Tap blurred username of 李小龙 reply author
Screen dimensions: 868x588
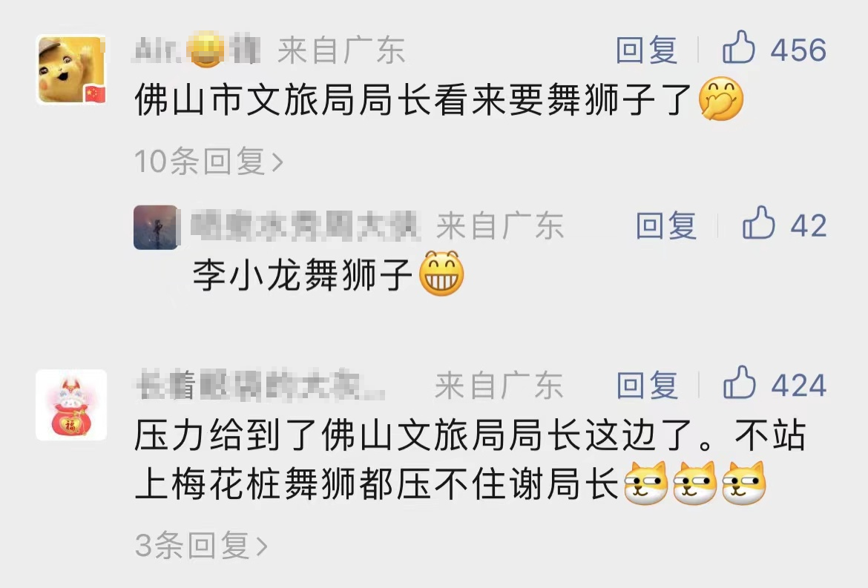coord(304,225)
